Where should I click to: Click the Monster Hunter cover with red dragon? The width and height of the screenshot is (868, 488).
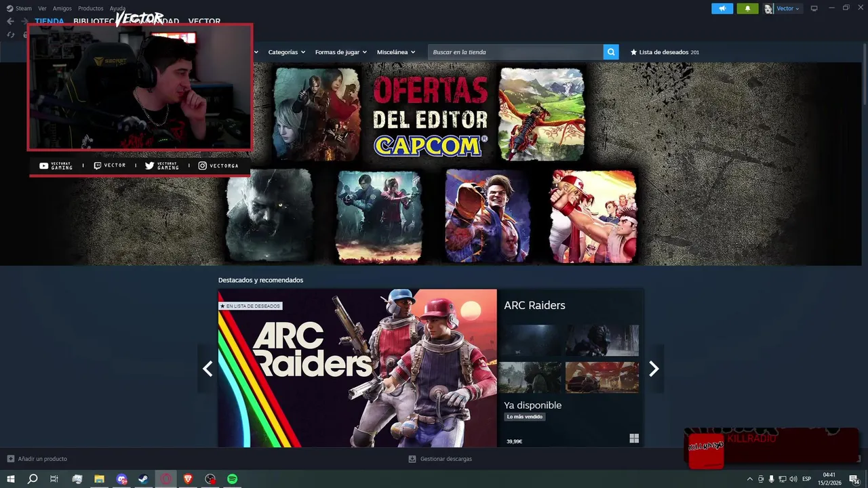coord(542,114)
